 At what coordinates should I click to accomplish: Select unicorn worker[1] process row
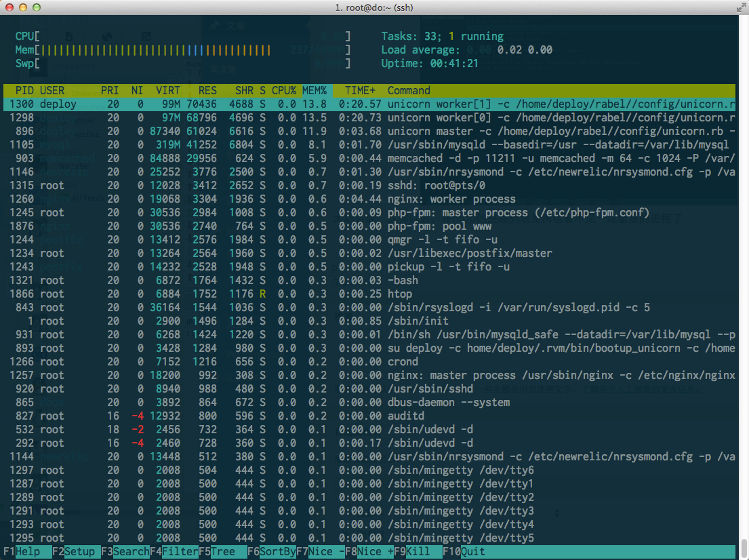(369, 104)
